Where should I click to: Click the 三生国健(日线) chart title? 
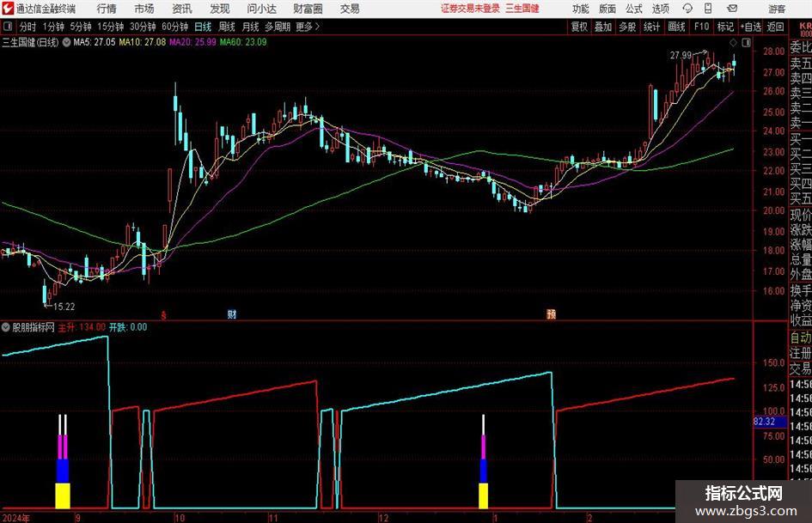(x=30, y=42)
